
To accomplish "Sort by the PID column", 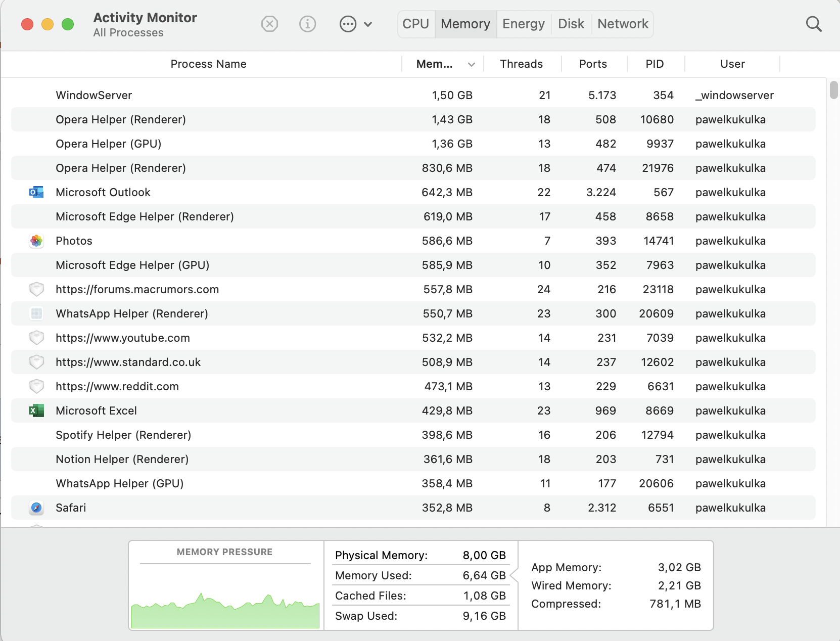I will point(655,64).
